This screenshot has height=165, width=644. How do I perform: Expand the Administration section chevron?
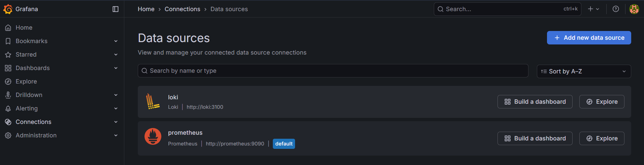pyautogui.click(x=116, y=135)
